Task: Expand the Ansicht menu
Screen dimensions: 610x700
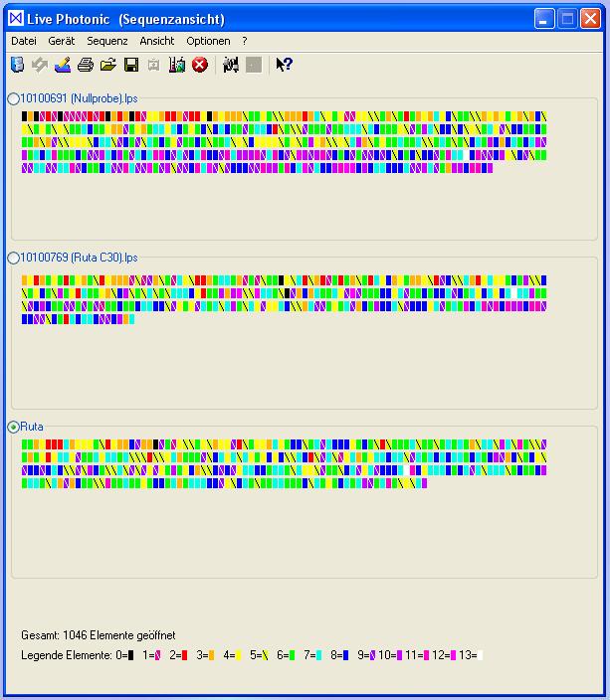Action: (x=157, y=41)
